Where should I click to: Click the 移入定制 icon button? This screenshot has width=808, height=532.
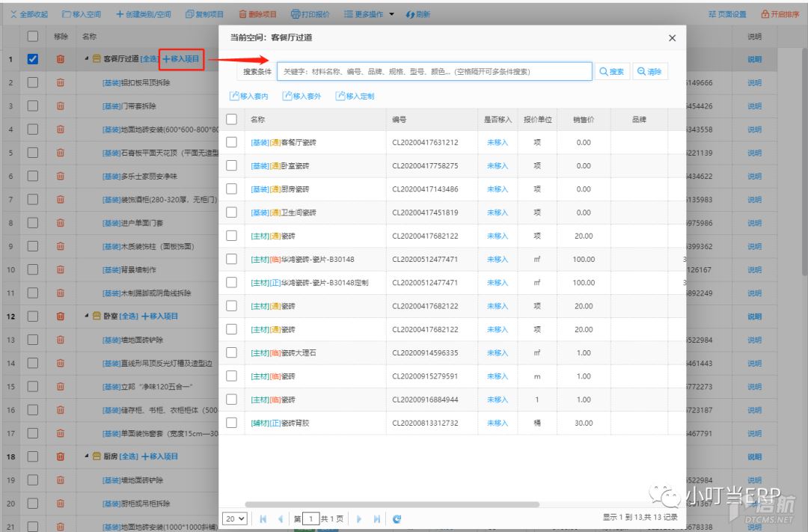(x=355, y=96)
